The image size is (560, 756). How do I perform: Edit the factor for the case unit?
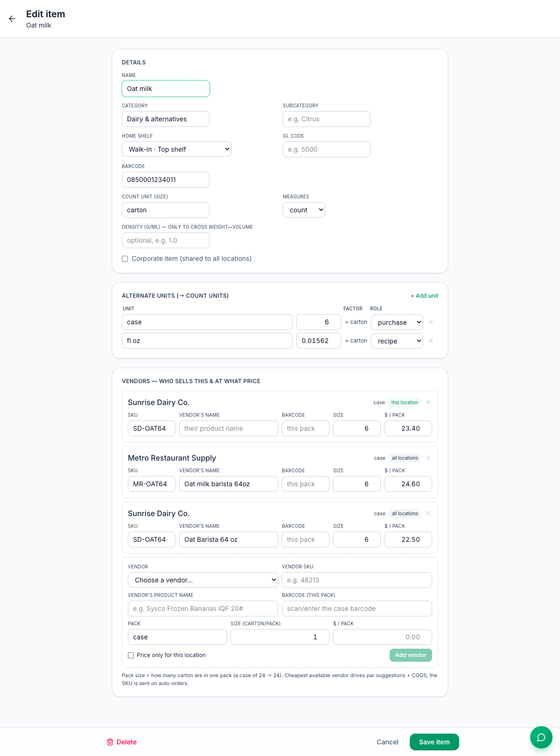coord(319,322)
